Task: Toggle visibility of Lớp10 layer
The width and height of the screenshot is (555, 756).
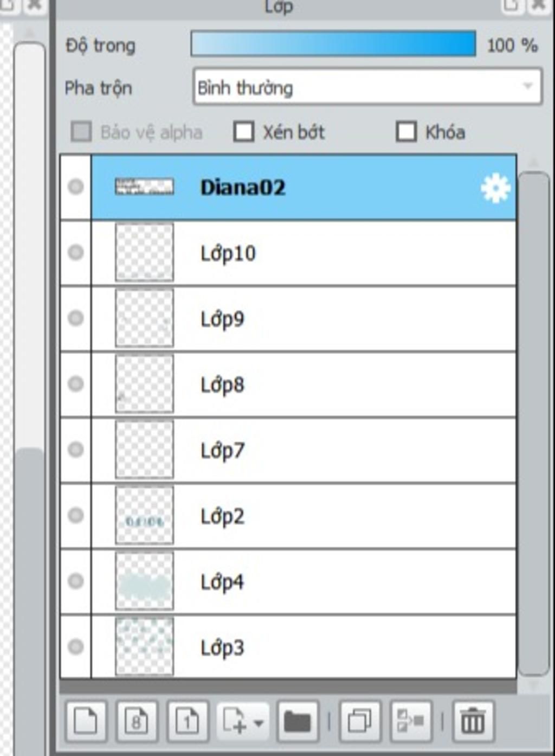Action: [x=76, y=252]
